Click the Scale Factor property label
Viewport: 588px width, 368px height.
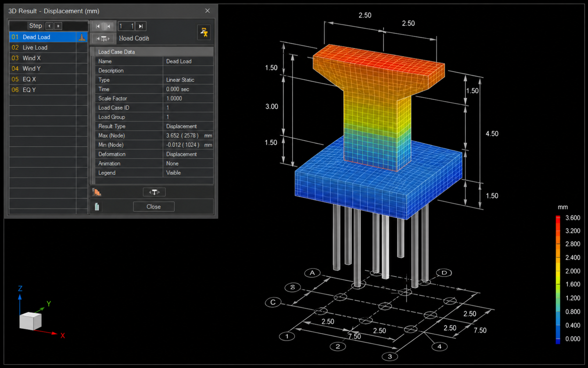click(112, 99)
